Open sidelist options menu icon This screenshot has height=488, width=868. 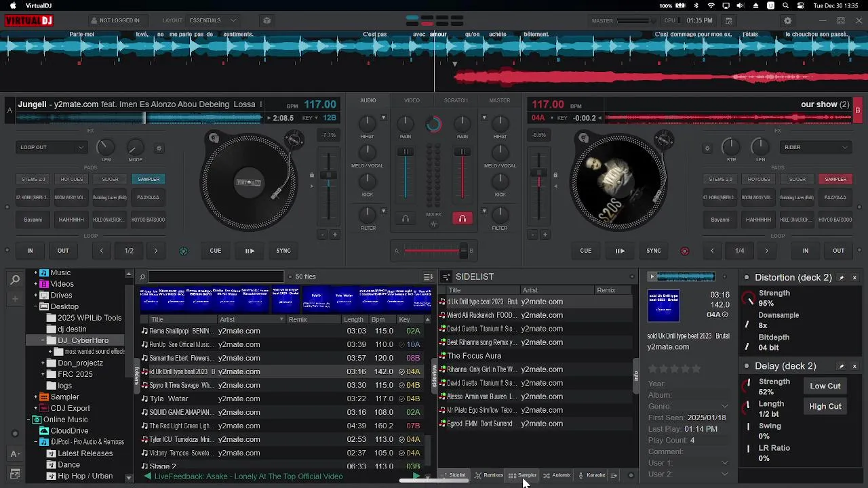446,277
